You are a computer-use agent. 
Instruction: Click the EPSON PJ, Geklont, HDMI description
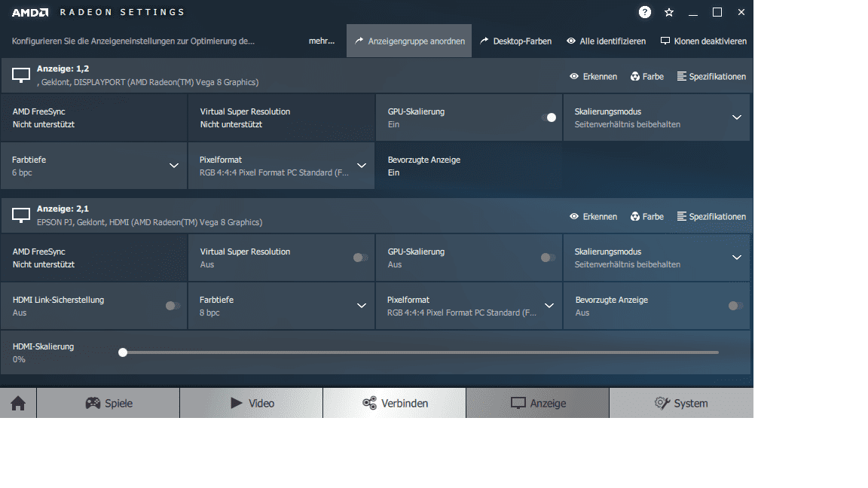pos(149,222)
